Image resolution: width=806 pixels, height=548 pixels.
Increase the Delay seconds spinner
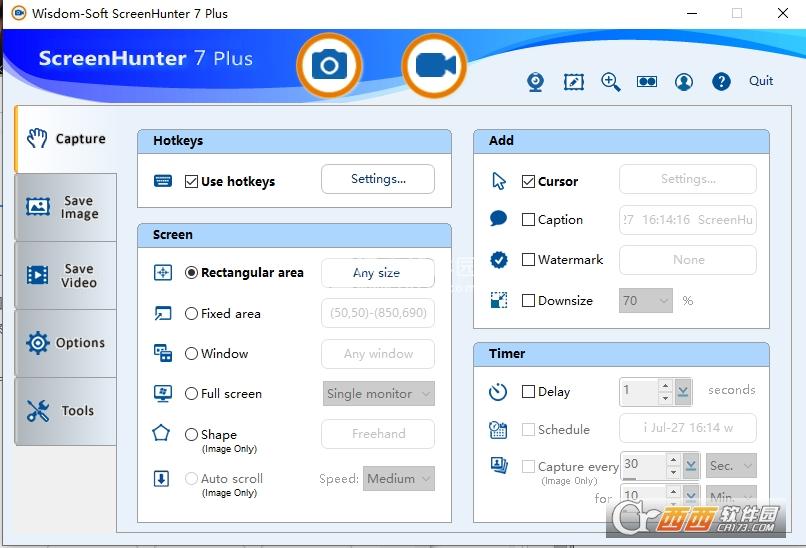tap(666, 386)
